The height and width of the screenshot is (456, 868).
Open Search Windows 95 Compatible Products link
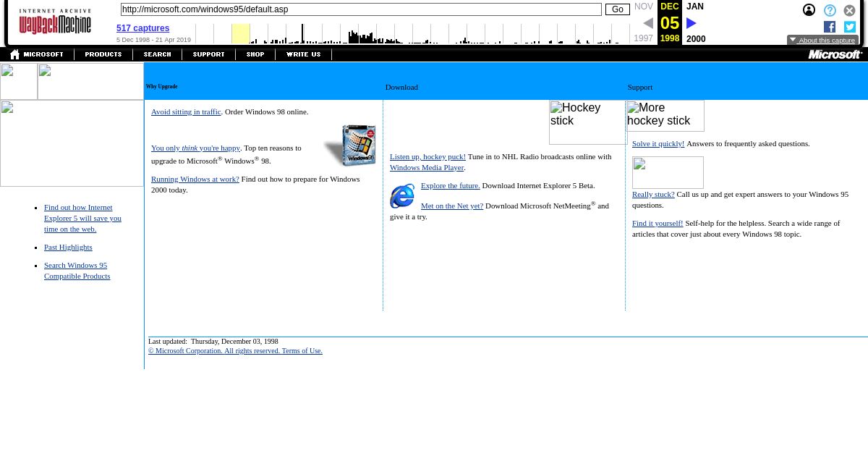77,271
